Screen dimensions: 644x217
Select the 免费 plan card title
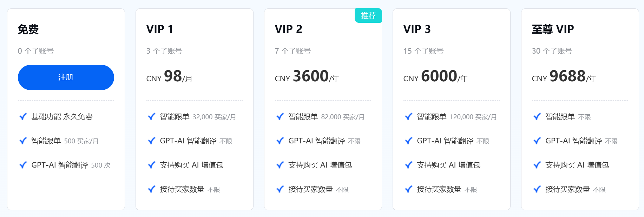tap(29, 29)
